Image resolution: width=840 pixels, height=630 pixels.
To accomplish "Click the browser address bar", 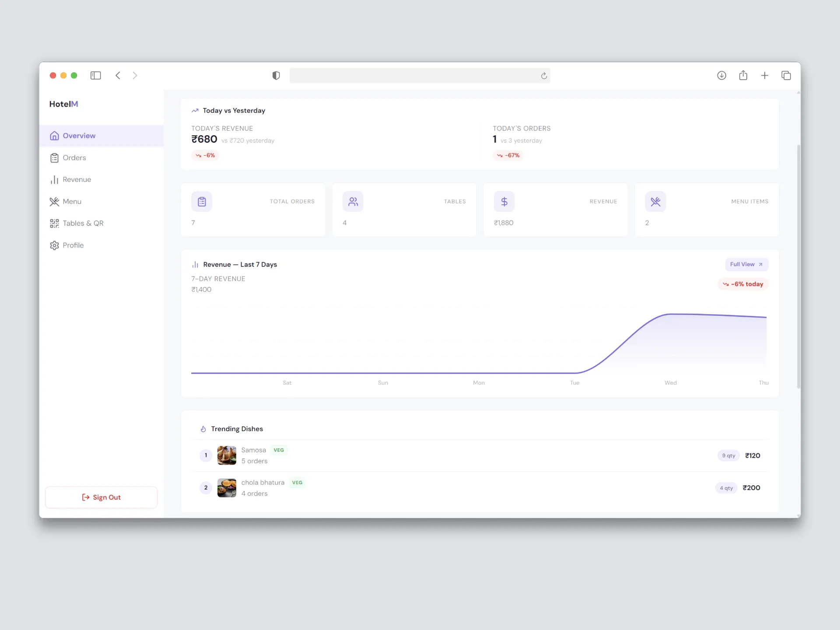I will (x=420, y=76).
